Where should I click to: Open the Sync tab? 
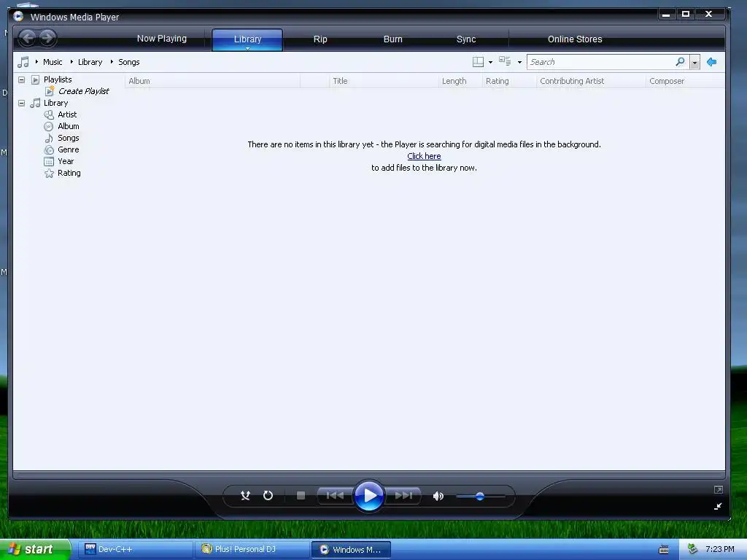(466, 39)
